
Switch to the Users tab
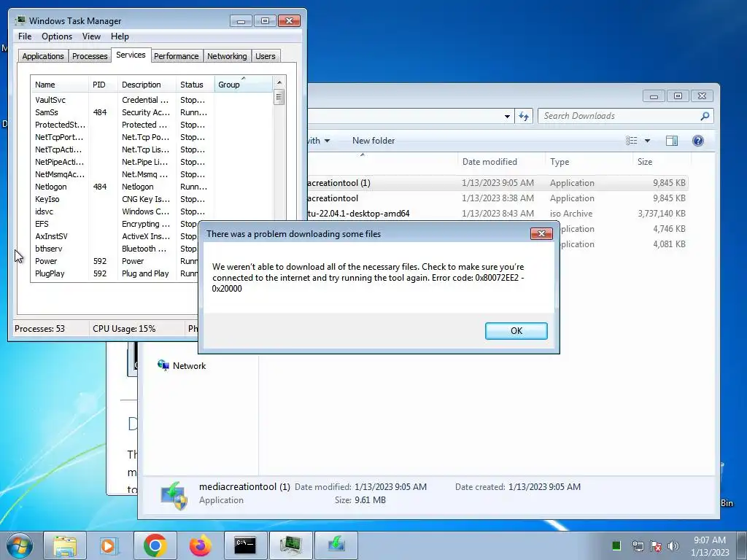coord(266,56)
